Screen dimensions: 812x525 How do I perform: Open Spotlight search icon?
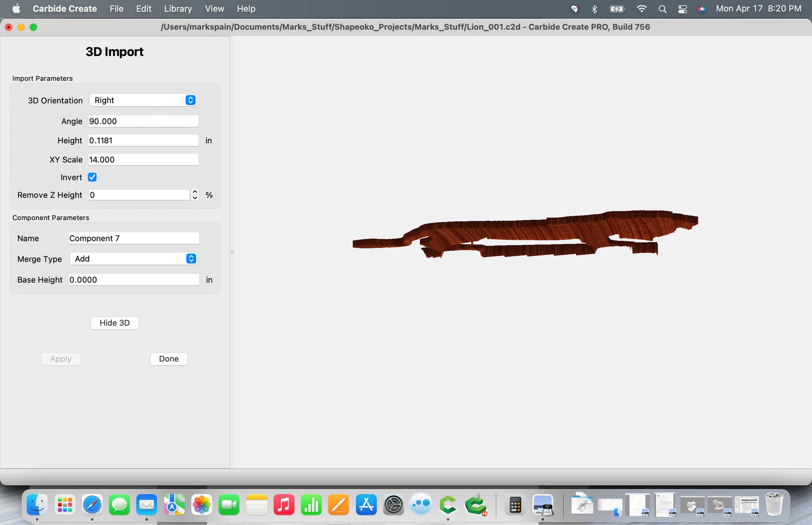point(663,9)
